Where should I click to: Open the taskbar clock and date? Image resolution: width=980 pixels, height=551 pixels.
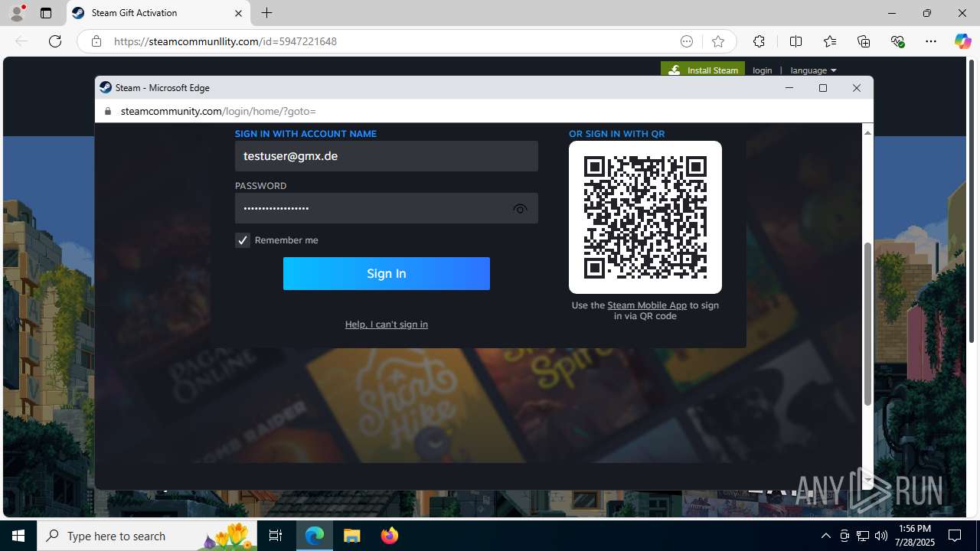click(915, 536)
